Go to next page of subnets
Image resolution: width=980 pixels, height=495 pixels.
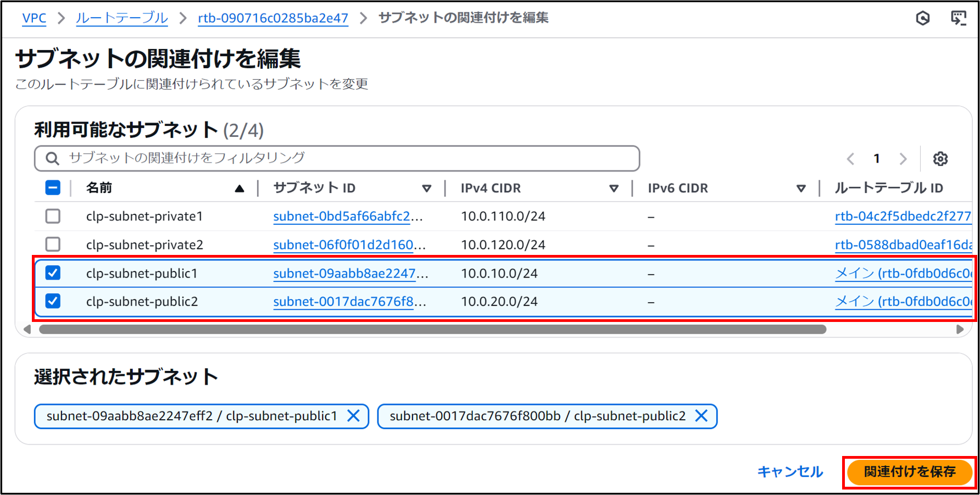tap(903, 159)
